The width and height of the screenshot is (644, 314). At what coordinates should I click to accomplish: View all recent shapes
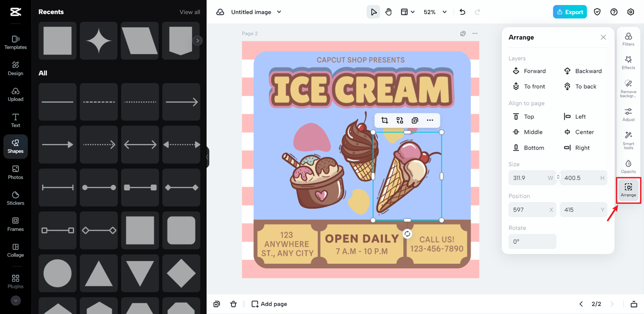pos(190,12)
